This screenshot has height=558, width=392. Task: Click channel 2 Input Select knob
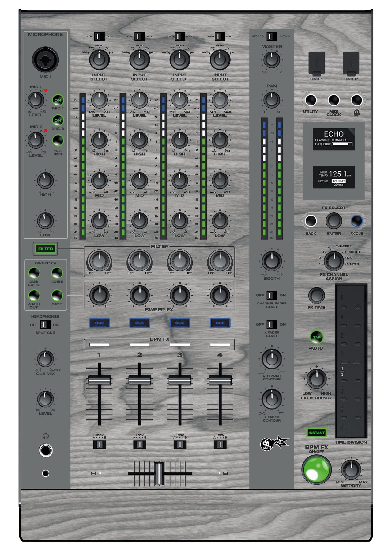(x=139, y=60)
